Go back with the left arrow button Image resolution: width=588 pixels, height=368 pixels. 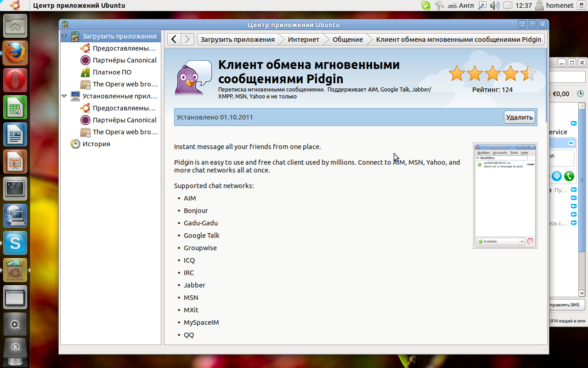pyautogui.click(x=174, y=39)
